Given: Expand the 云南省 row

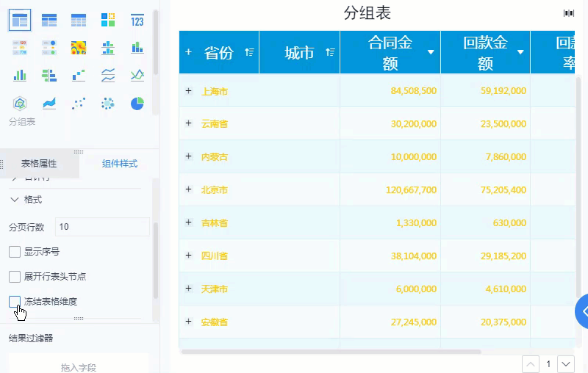Looking at the screenshot, I should point(189,123).
